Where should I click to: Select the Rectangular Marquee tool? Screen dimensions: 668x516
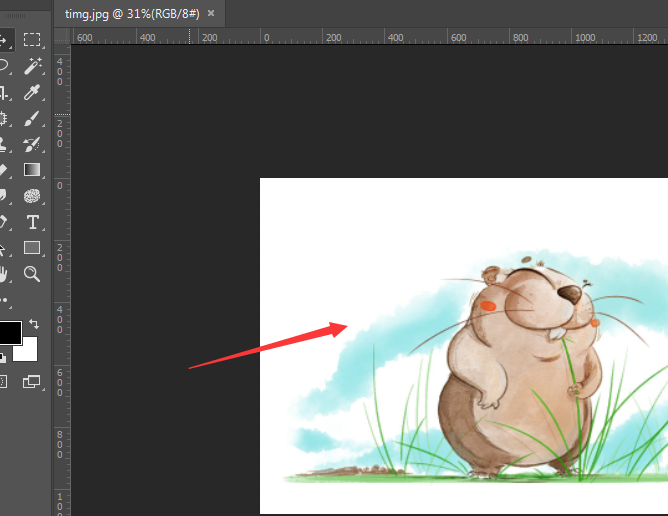pyautogui.click(x=32, y=40)
